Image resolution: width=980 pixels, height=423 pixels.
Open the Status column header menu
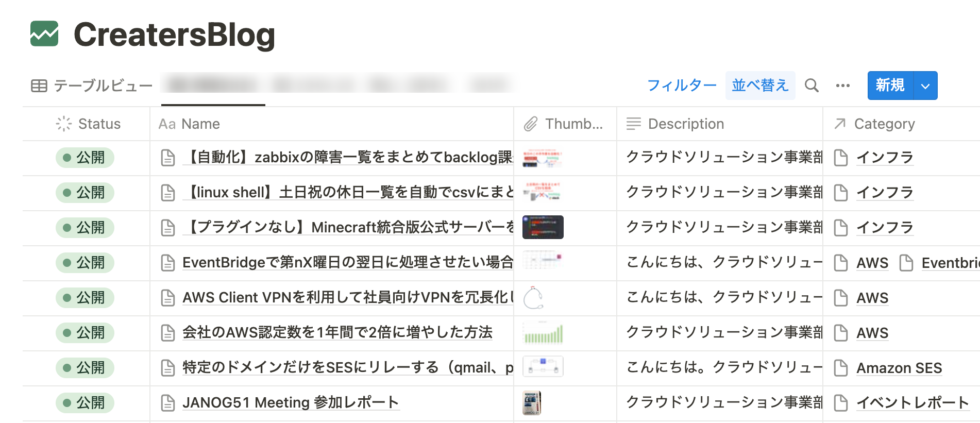click(88, 124)
